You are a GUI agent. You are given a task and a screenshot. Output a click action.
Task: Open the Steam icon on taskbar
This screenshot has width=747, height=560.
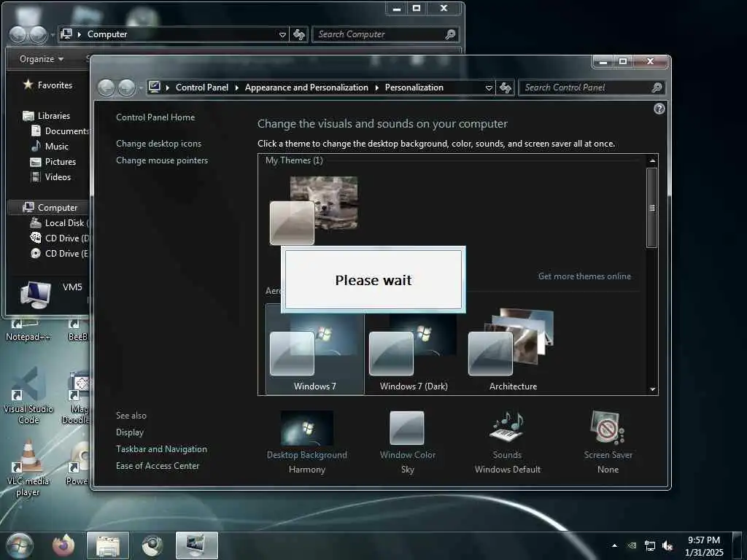pyautogui.click(x=152, y=545)
